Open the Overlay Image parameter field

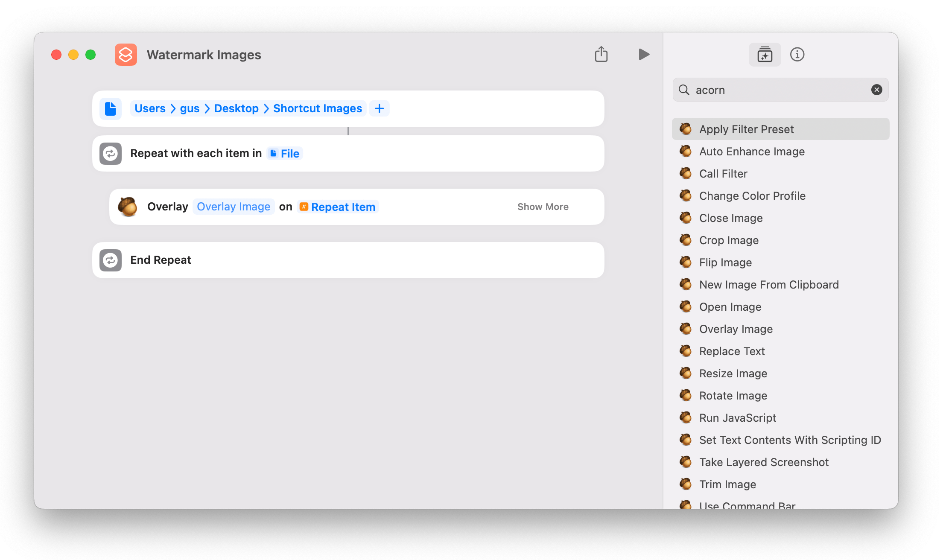tap(233, 207)
